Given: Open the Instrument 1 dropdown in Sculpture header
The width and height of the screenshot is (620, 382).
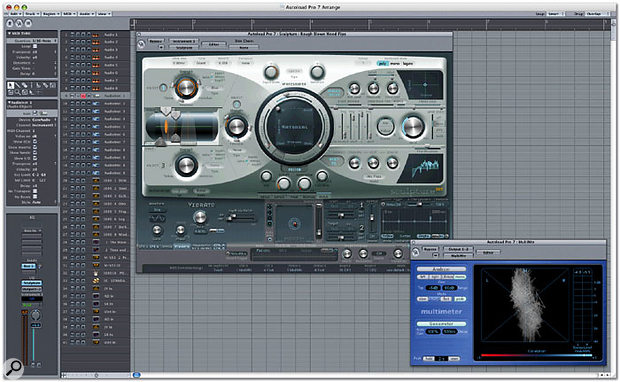Looking at the screenshot, I should [x=184, y=41].
